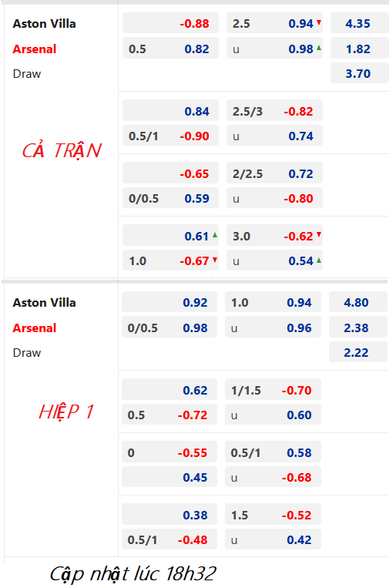Click the red down arrow beside 0.94 over
This screenshot has height=588, width=389.
coord(319,22)
